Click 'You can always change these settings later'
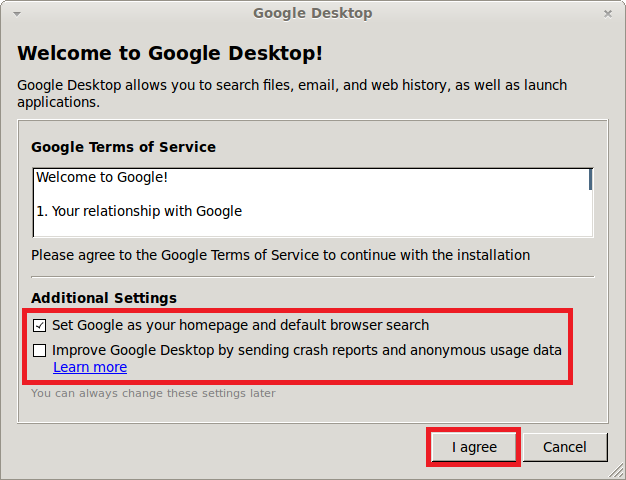Screen dimensions: 626x480 point(153,393)
